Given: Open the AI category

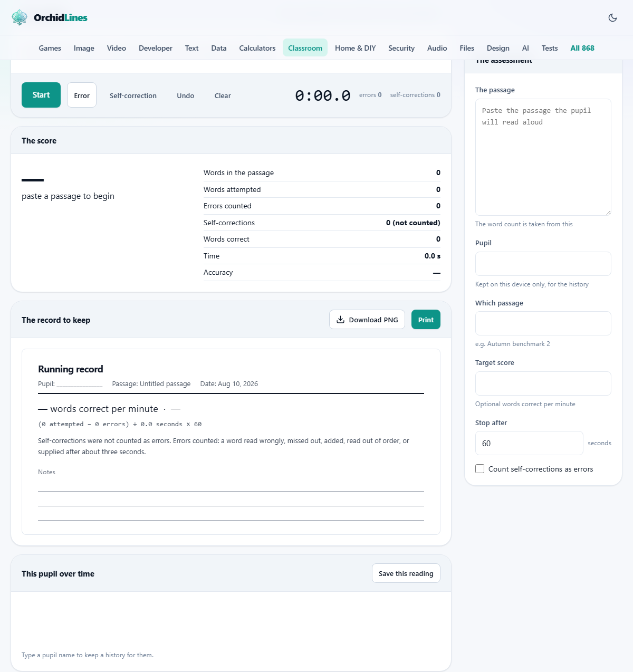Looking at the screenshot, I should (525, 48).
